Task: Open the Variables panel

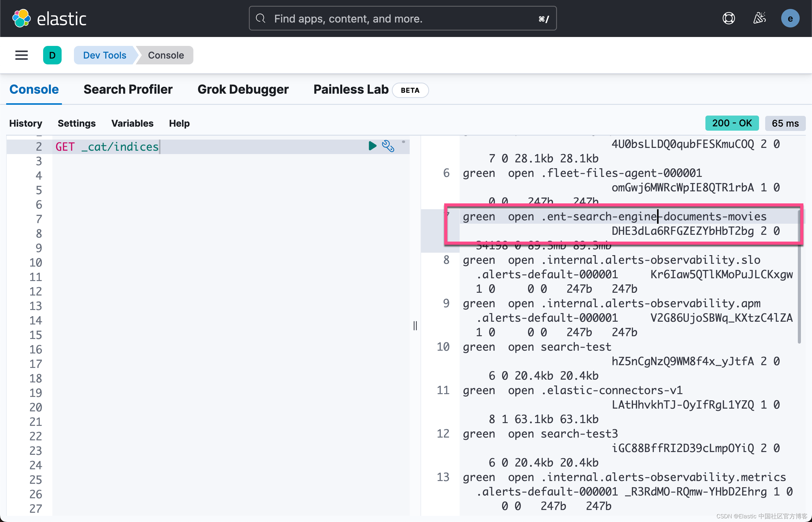Action: tap(132, 123)
